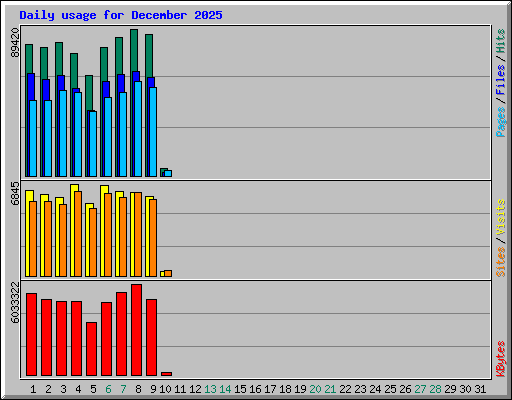The height and width of the screenshot is (400, 512).
Task: Click day label 17 on the axis
Action: (270, 389)
